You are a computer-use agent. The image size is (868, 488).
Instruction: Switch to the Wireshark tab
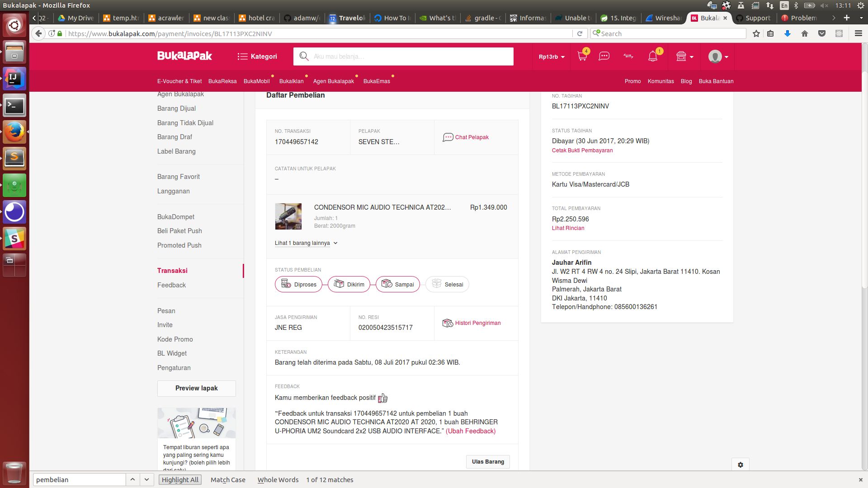click(x=664, y=18)
